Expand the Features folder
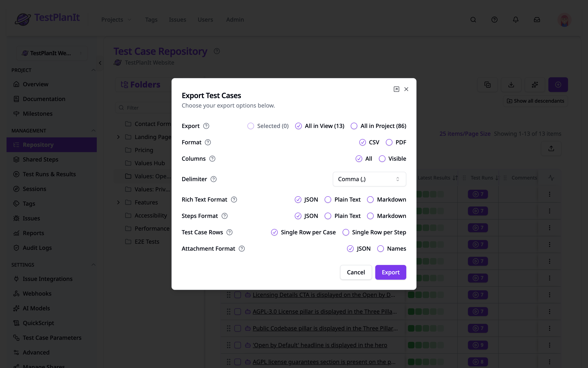The height and width of the screenshot is (368, 588). point(118,202)
